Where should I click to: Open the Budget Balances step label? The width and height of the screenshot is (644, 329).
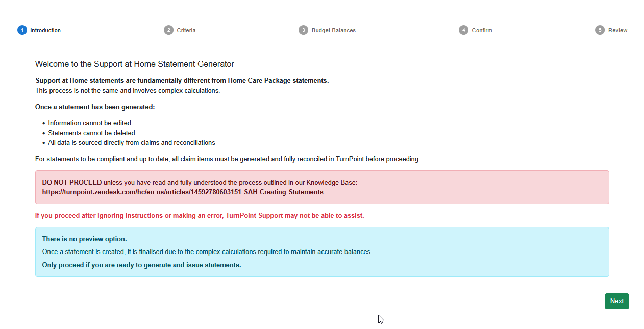tap(334, 30)
